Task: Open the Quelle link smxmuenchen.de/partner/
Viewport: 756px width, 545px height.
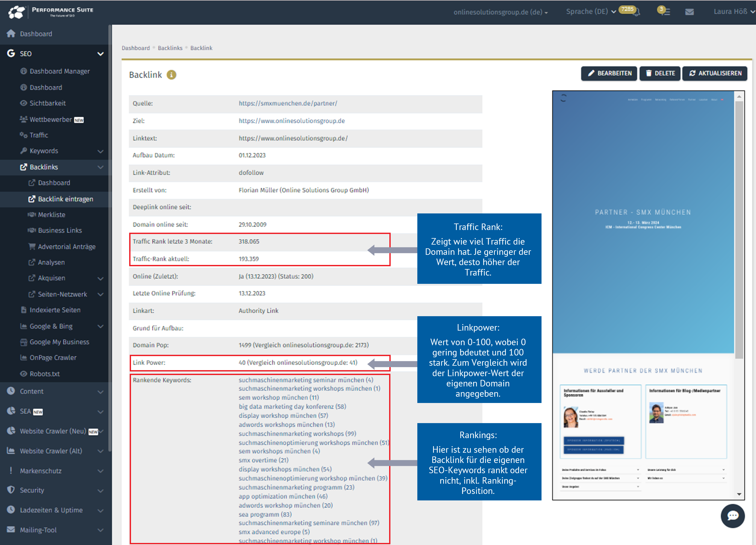Action: tap(288, 103)
